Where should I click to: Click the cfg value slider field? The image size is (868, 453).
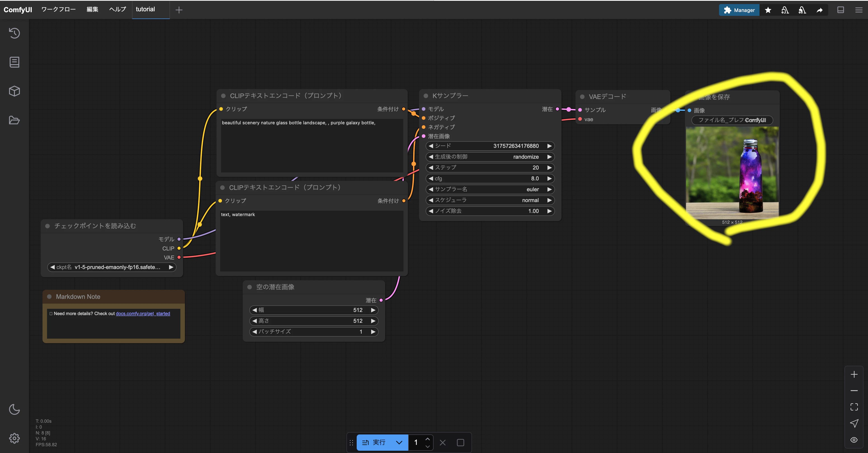[x=490, y=179]
